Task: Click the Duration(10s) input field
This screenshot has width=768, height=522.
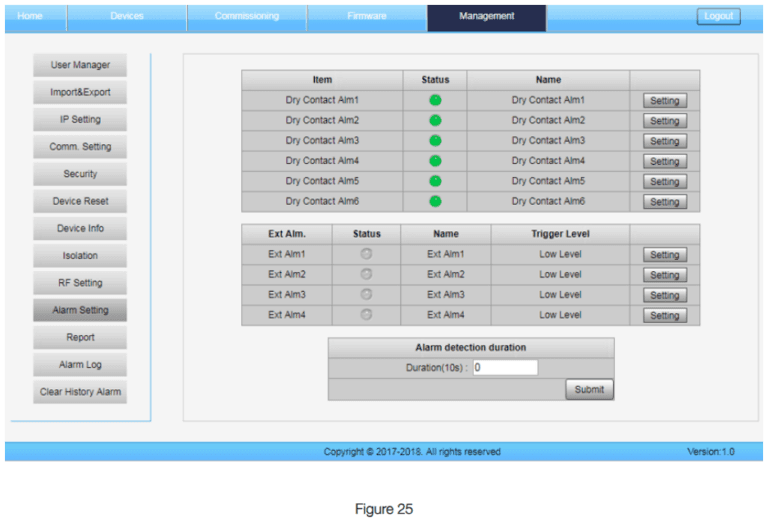Action: pos(504,367)
